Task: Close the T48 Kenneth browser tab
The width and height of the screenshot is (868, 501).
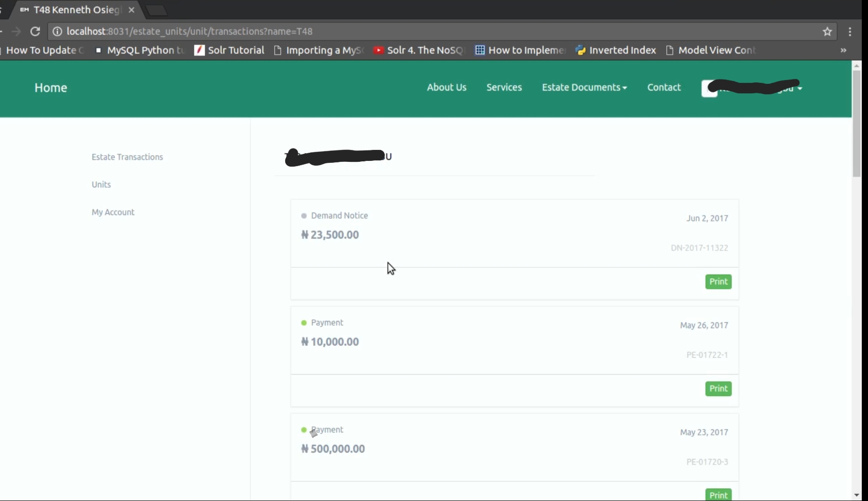Action: (131, 10)
